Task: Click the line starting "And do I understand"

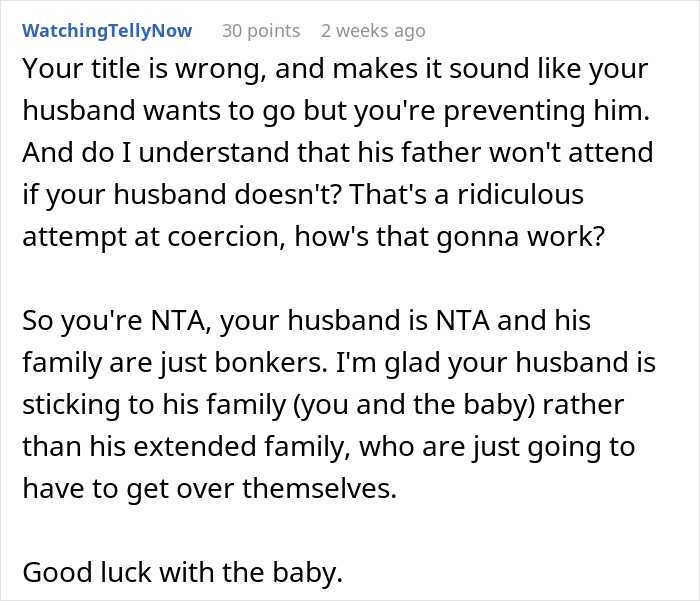Action: click(337, 153)
